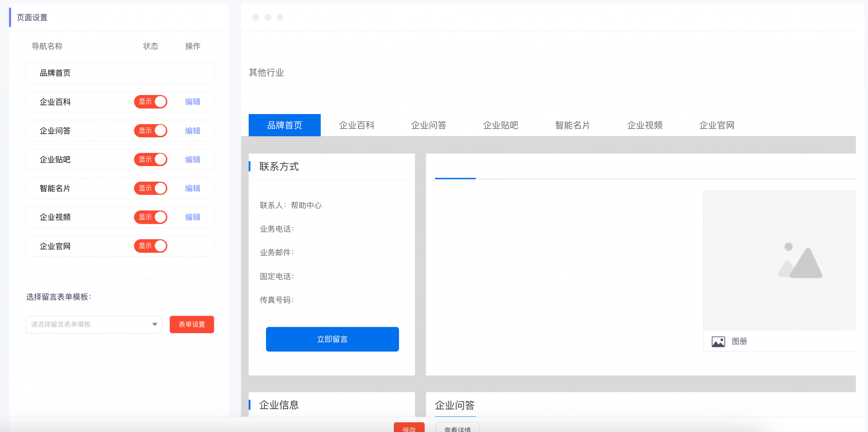This screenshot has height=432, width=868.
Task: Click the 表单设置 button
Action: point(192,325)
